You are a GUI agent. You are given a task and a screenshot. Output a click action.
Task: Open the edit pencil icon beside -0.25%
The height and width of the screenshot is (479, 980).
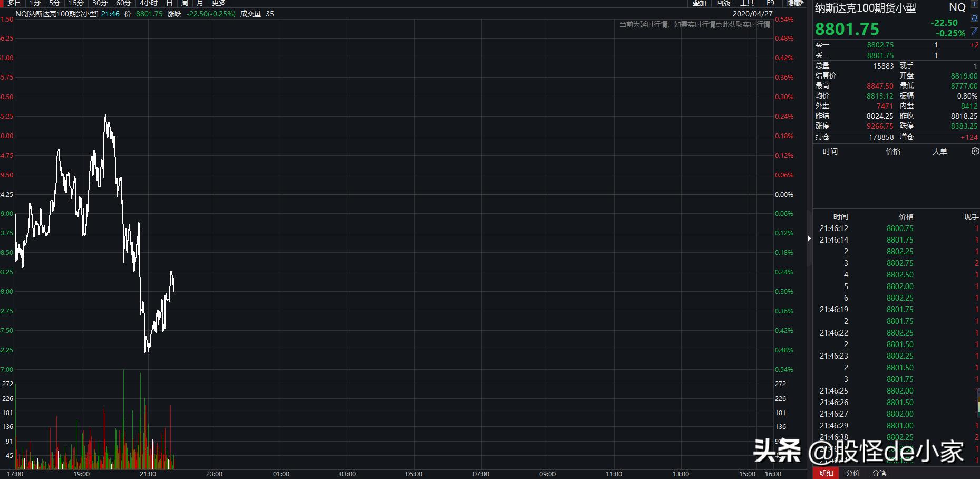[974, 32]
